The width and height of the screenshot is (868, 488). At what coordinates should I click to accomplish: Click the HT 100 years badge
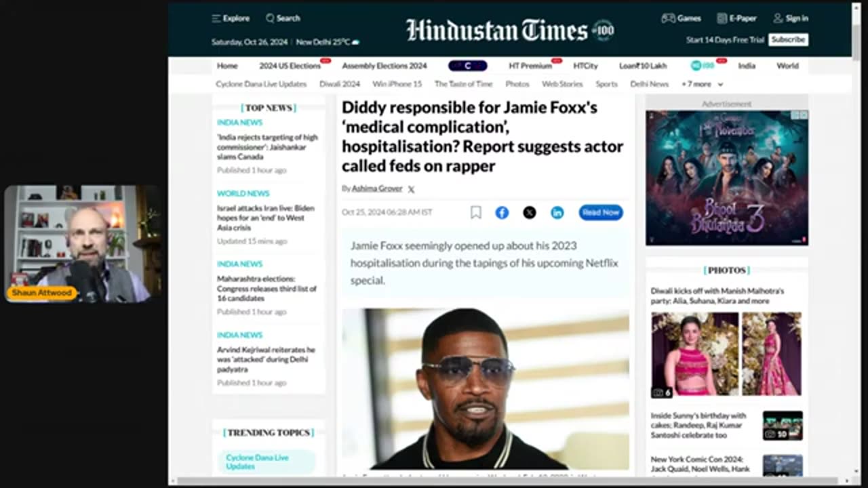point(603,30)
